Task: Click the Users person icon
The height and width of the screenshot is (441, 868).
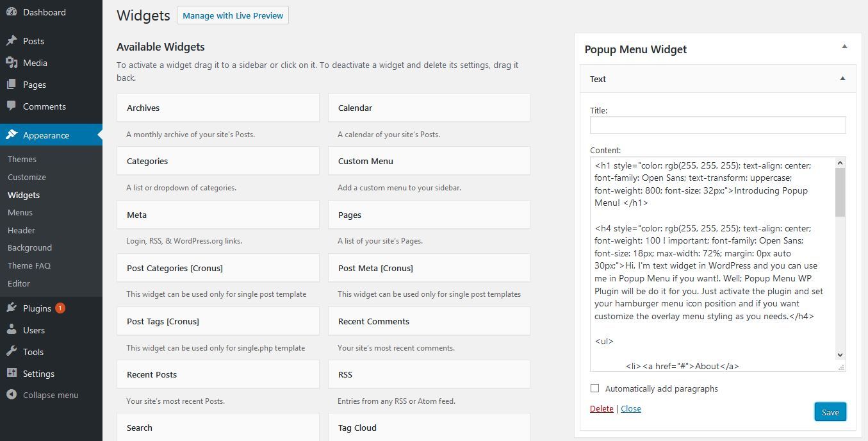Action: click(12, 330)
